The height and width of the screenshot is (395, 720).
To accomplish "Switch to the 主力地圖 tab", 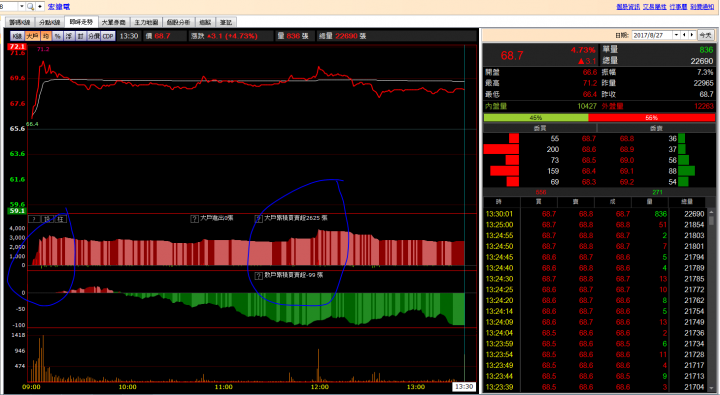I will point(146,22).
